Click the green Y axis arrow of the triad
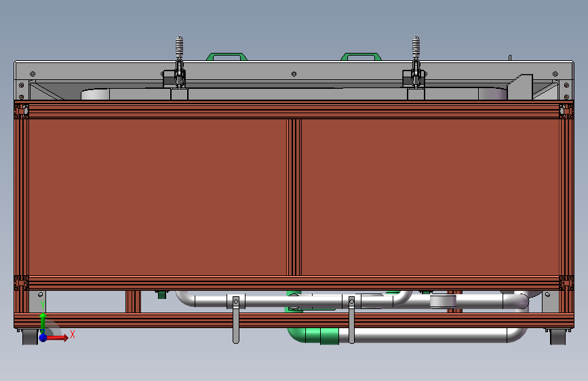Screen dimensions: 588x381 point(43,322)
